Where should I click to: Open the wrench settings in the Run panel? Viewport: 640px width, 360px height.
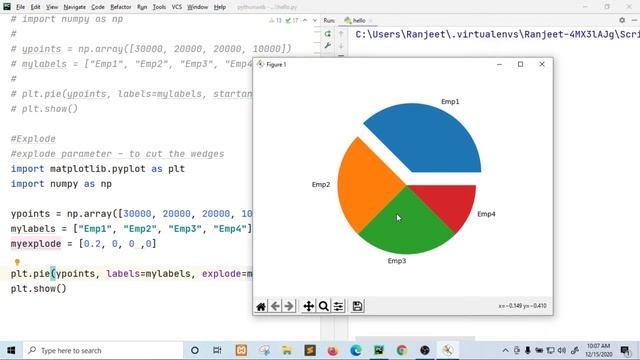point(328,46)
